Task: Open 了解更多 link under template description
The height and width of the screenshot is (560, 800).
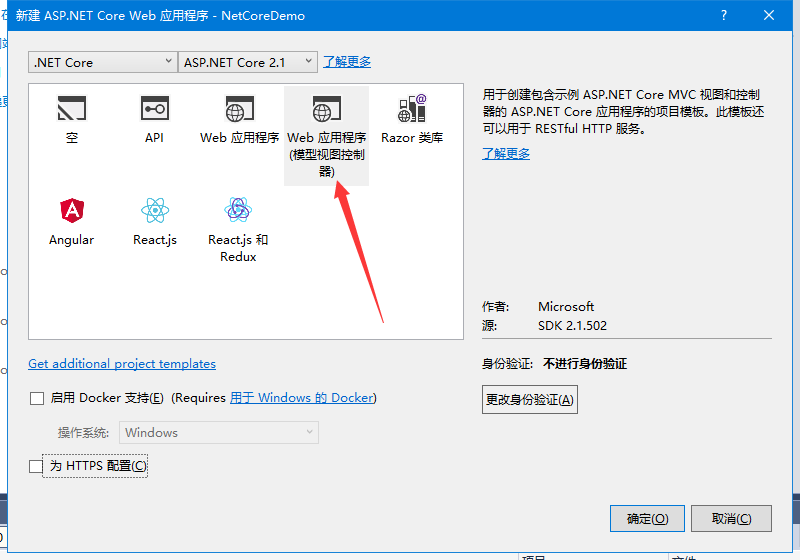Action: (x=506, y=154)
